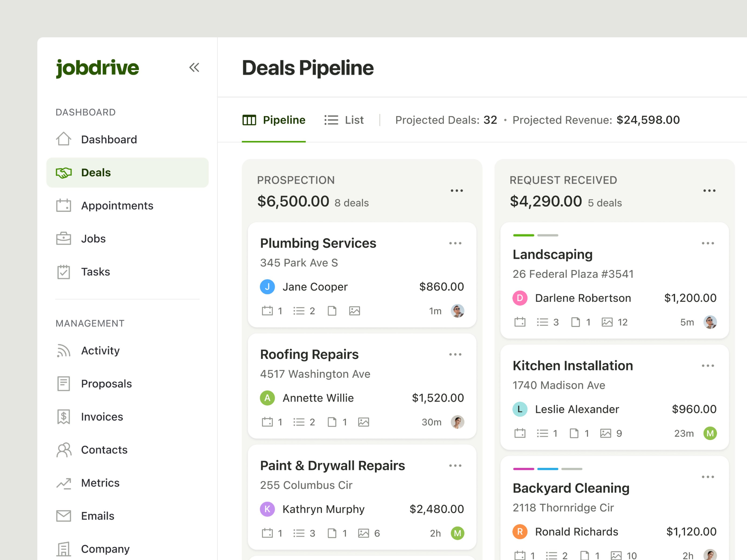Viewport: 747px width, 560px height.
Task: Click the Company building icon
Action: click(x=63, y=549)
